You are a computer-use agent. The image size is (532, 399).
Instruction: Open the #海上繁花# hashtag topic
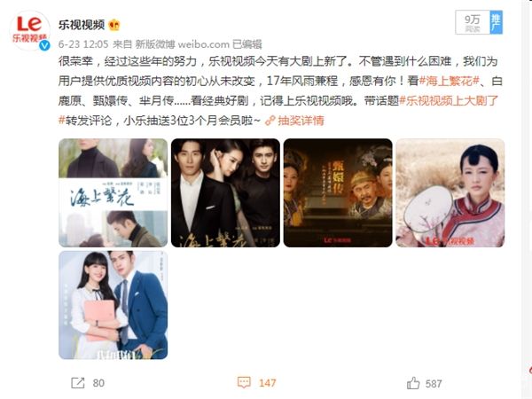tap(450, 81)
